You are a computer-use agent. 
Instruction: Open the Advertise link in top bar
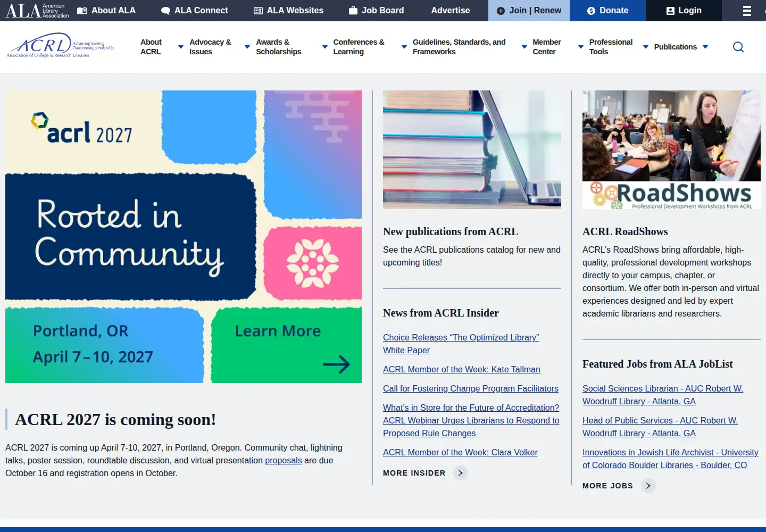pyautogui.click(x=451, y=11)
